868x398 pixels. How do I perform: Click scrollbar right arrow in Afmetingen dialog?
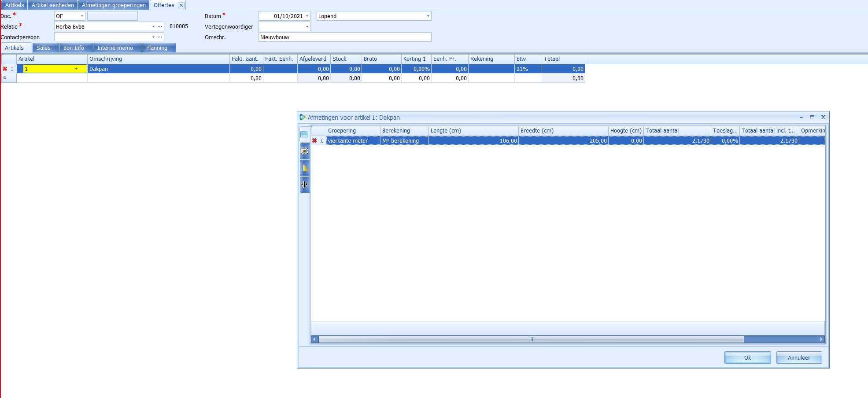[x=821, y=339]
